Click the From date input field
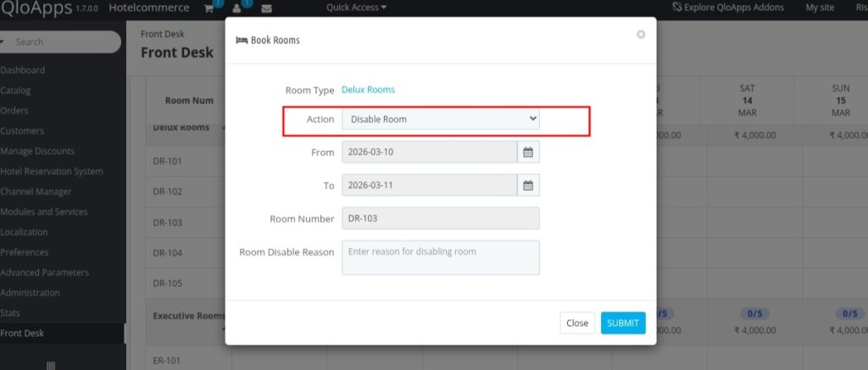The image size is (868, 370). click(429, 153)
